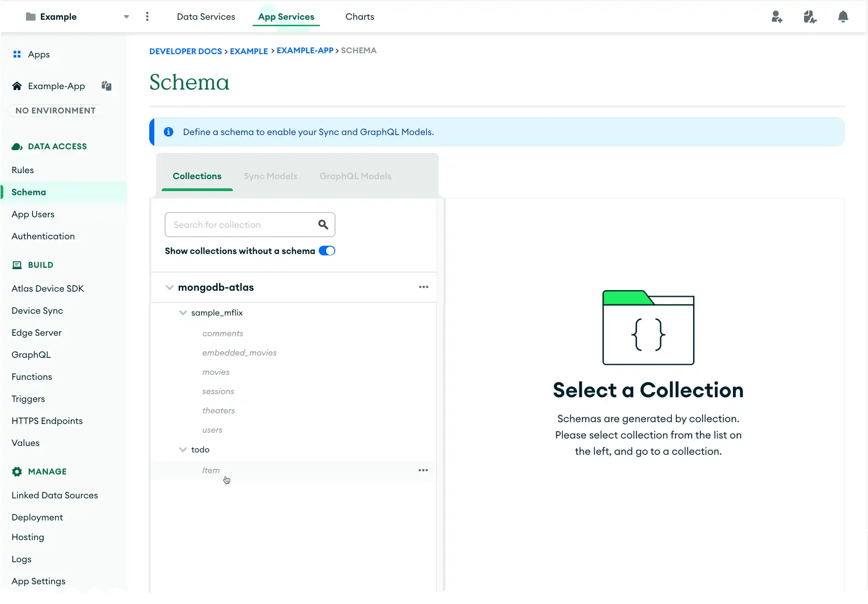The width and height of the screenshot is (868, 604).
Task: Click the Manage gear icon in the sidebar
Action: click(x=17, y=472)
